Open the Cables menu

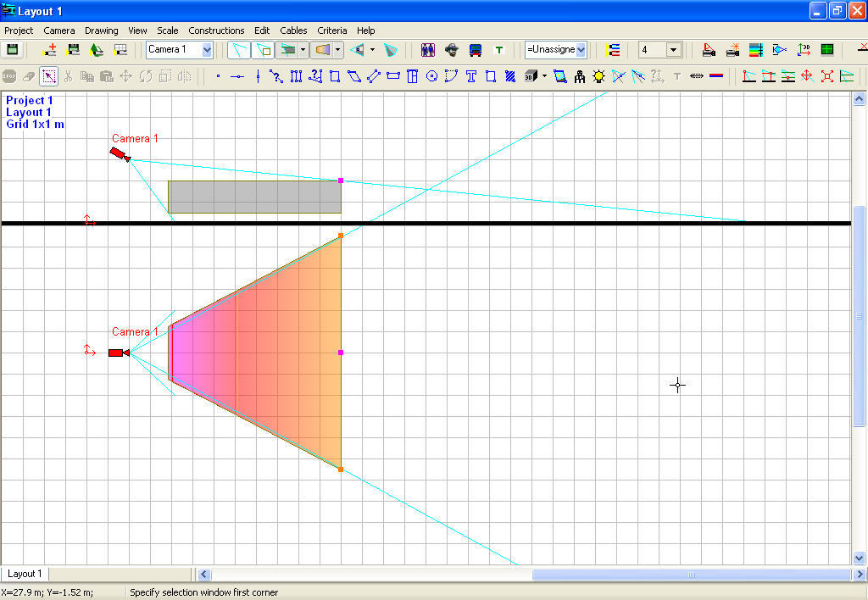[x=293, y=31]
